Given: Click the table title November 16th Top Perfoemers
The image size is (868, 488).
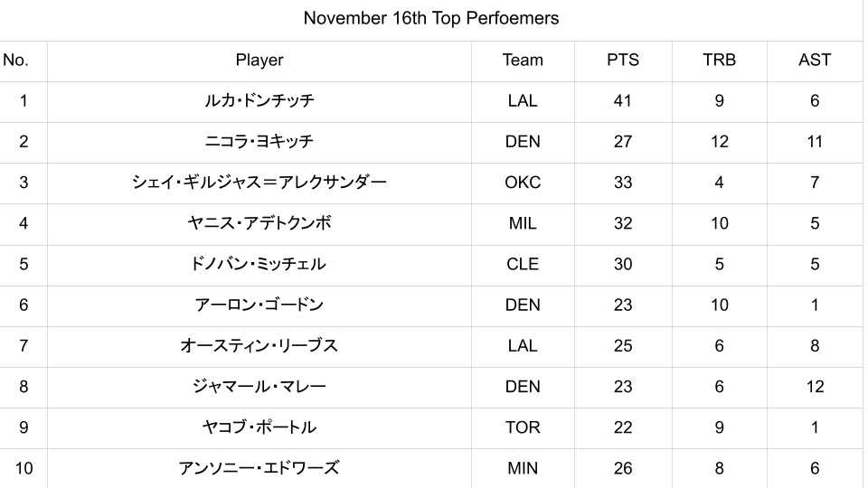Looking at the screenshot, I should click(x=431, y=18).
